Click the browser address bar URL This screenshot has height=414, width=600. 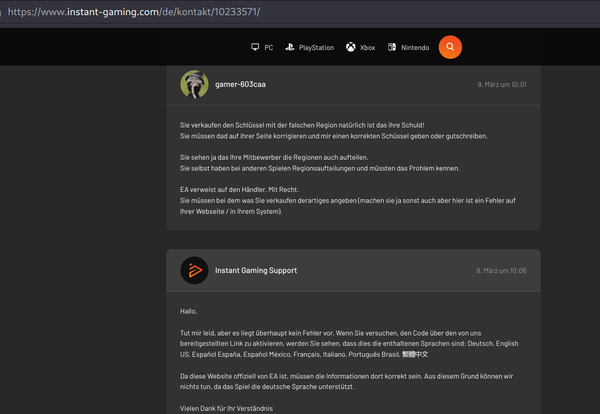(134, 12)
